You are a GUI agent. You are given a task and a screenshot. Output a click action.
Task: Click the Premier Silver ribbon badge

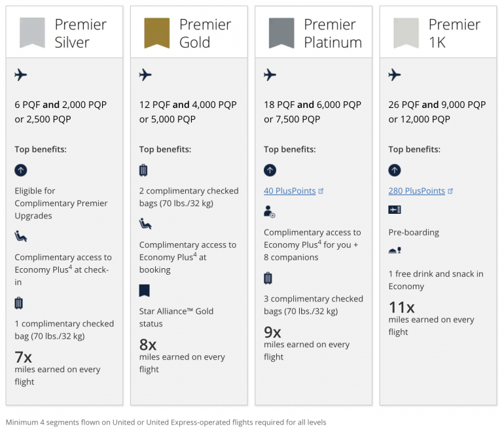coord(32,33)
